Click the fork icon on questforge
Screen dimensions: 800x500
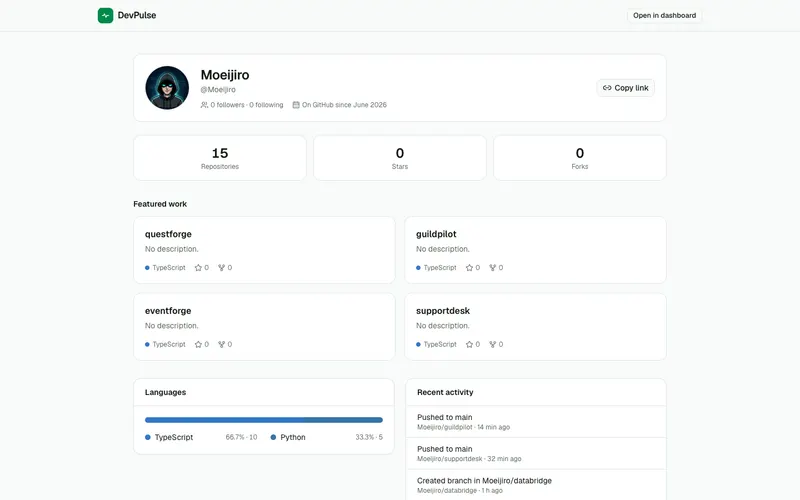click(221, 267)
